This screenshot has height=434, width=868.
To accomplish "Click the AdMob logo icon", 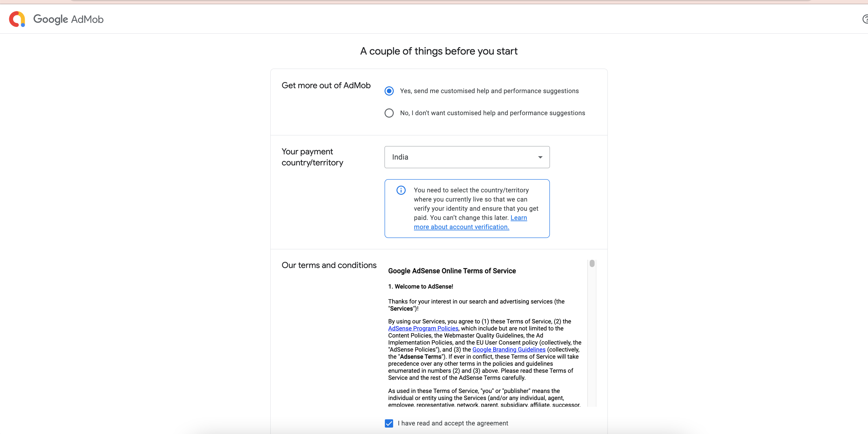I will coord(17,19).
